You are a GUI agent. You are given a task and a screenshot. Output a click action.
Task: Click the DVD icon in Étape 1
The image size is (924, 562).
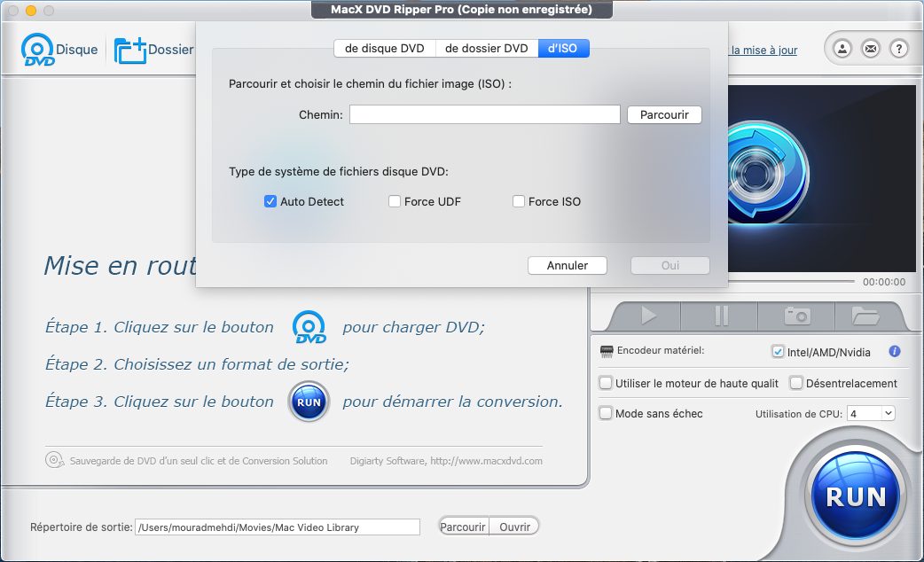pos(309,327)
